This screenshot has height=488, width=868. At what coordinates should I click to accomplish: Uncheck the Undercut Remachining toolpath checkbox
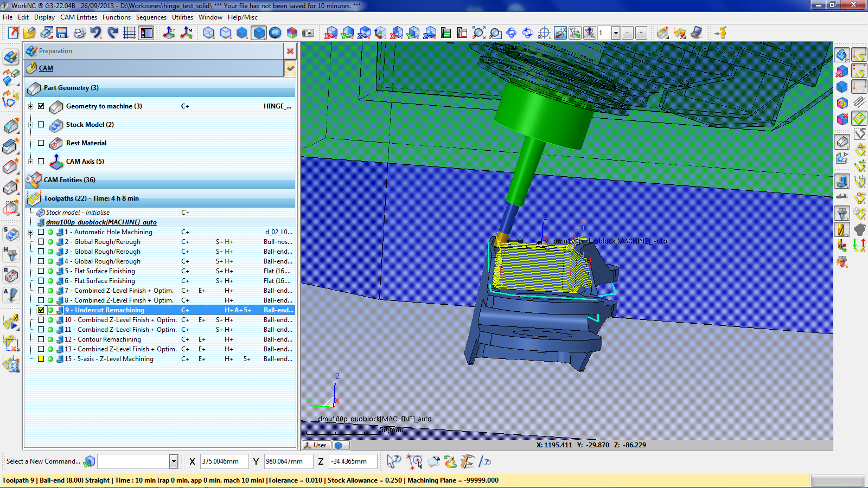[41, 310]
